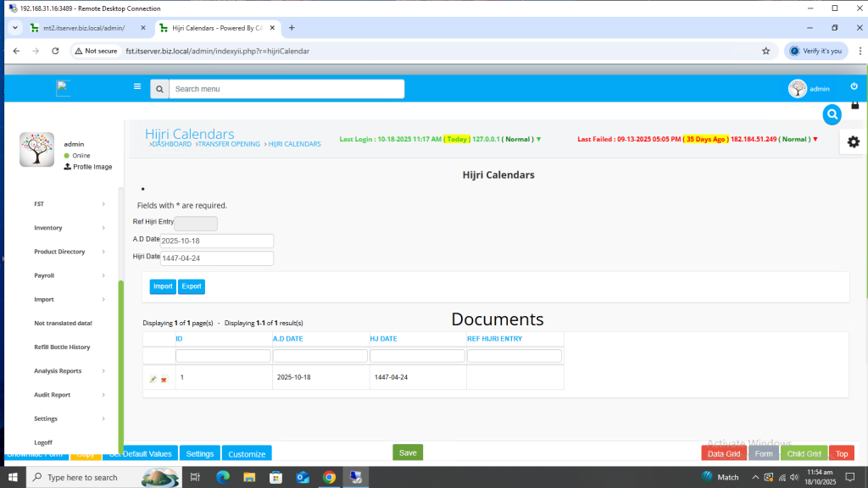Click the blue Import button

pyautogui.click(x=163, y=286)
